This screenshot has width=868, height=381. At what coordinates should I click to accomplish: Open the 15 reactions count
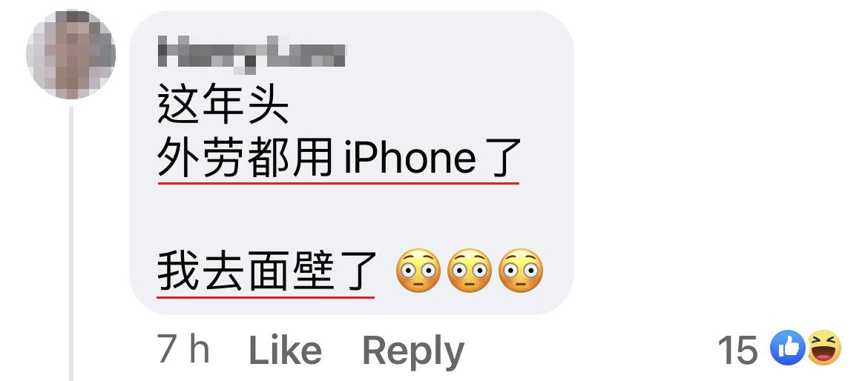[738, 350]
